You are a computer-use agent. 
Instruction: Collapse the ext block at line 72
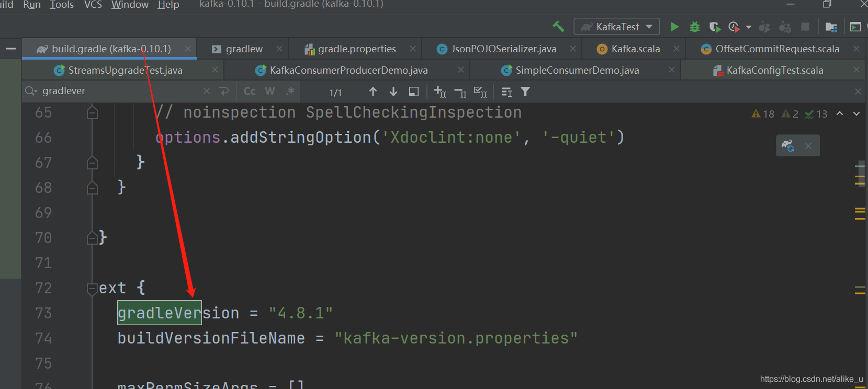pyautogui.click(x=92, y=288)
